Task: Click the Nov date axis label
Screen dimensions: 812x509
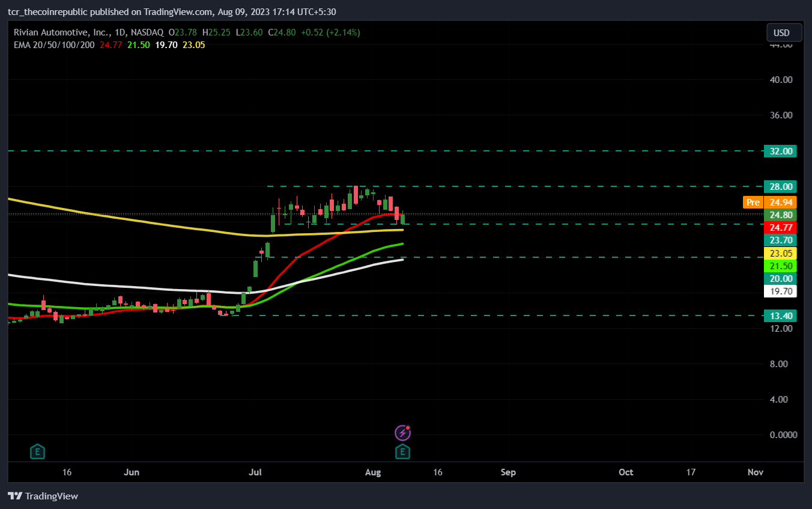Action: coord(756,472)
